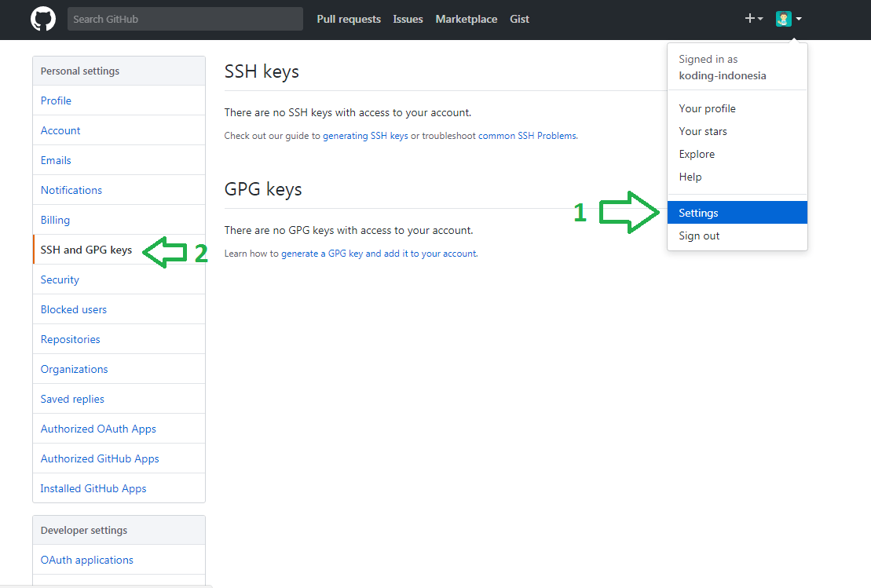Click 'There are no SSH keys' text
871x588 pixels.
348,113
